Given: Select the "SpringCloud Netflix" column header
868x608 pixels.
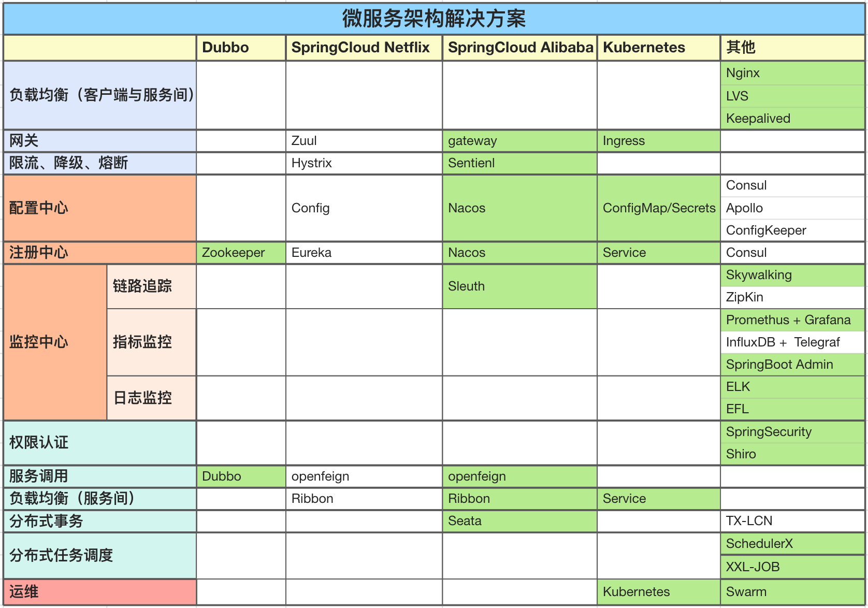Looking at the screenshot, I should tap(364, 48).
